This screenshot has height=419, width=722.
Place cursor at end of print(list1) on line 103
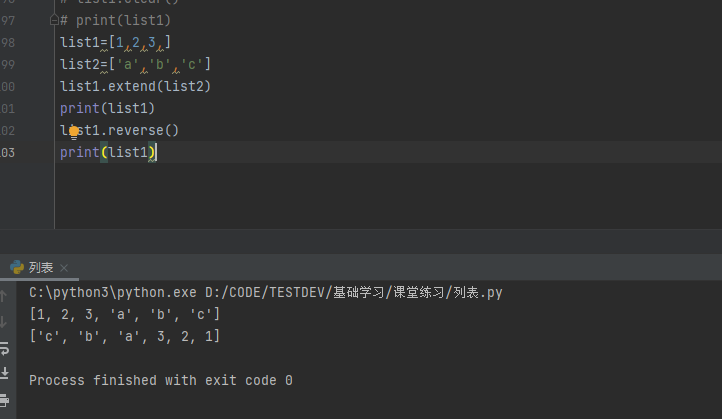click(x=157, y=152)
